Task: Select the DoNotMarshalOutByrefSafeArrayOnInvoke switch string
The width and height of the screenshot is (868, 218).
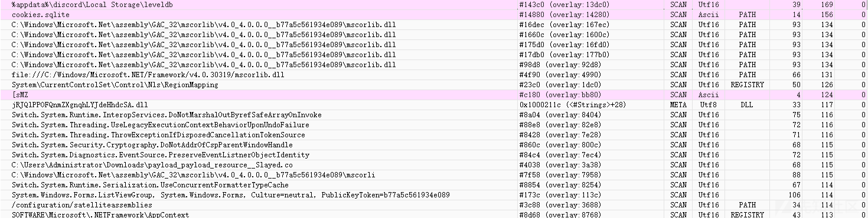Action: point(167,115)
